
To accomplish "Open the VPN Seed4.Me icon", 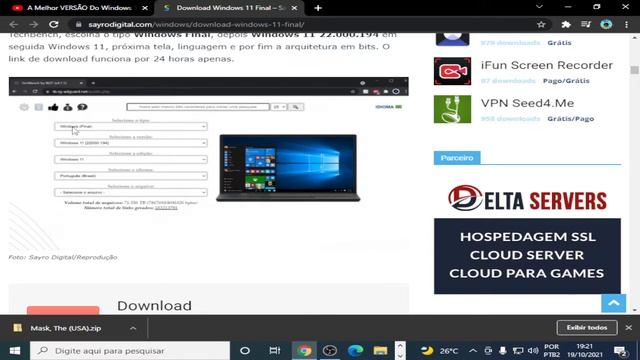I will pyautogui.click(x=452, y=109).
